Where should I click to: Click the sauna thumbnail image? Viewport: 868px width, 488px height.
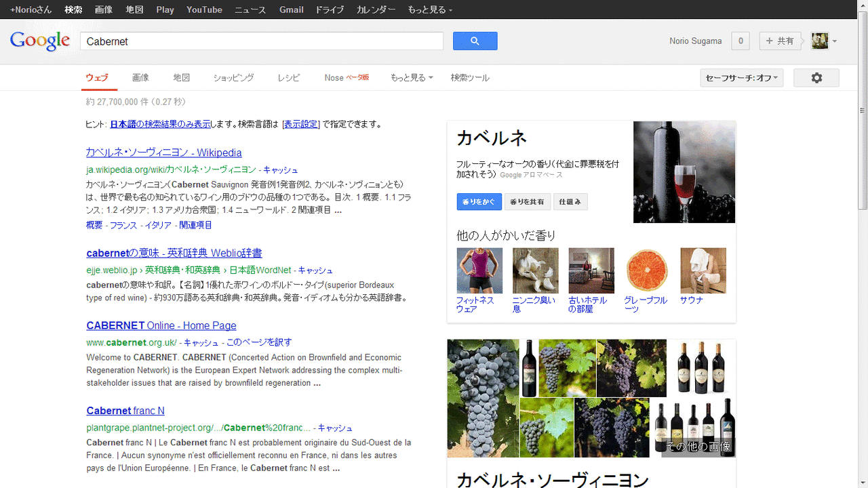(x=703, y=270)
